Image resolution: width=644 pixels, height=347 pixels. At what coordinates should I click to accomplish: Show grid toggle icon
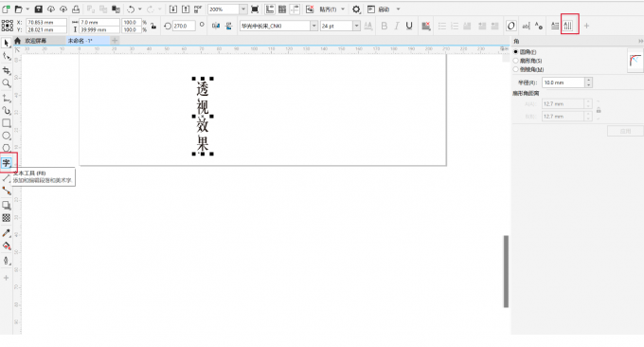pyautogui.click(x=282, y=9)
